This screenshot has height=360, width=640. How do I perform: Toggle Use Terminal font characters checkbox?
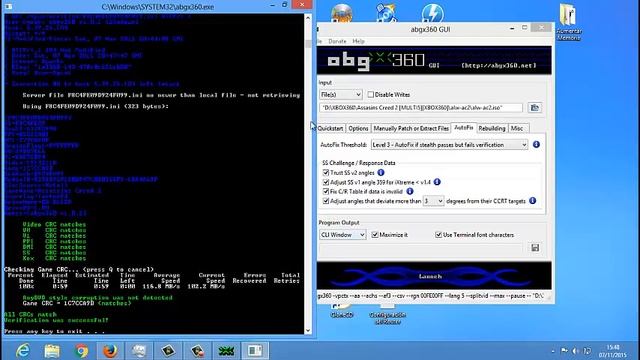click(x=438, y=235)
